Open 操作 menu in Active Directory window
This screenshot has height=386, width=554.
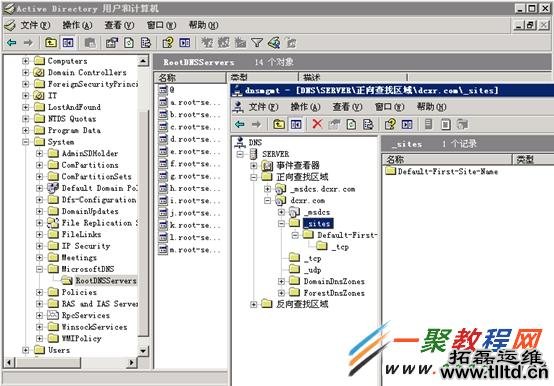77,25
